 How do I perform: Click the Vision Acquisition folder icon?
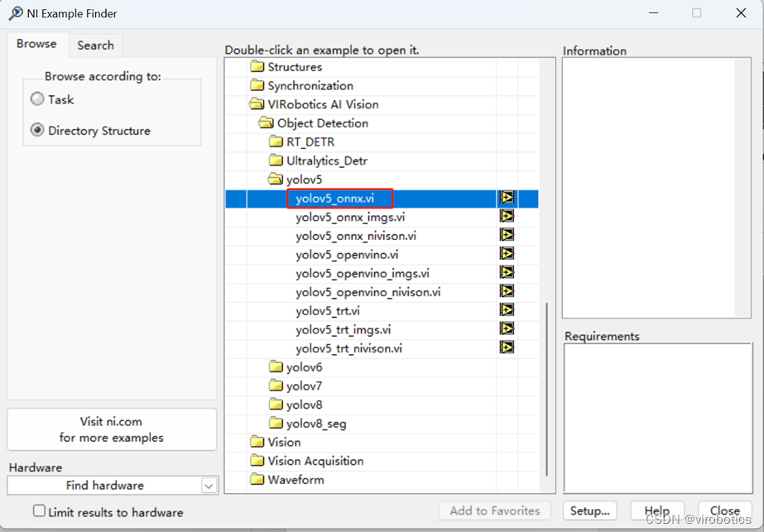click(x=257, y=460)
